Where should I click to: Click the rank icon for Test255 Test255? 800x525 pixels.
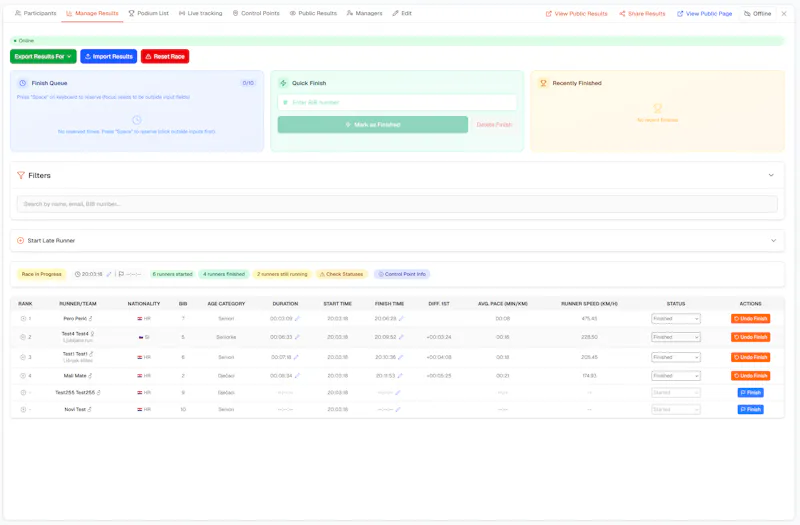point(23,392)
